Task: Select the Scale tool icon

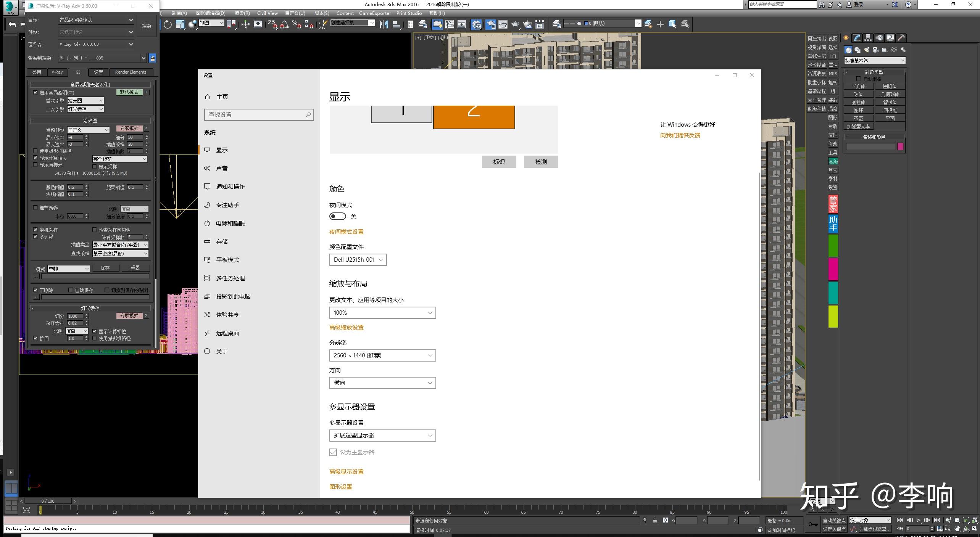Action: pyautogui.click(x=180, y=24)
